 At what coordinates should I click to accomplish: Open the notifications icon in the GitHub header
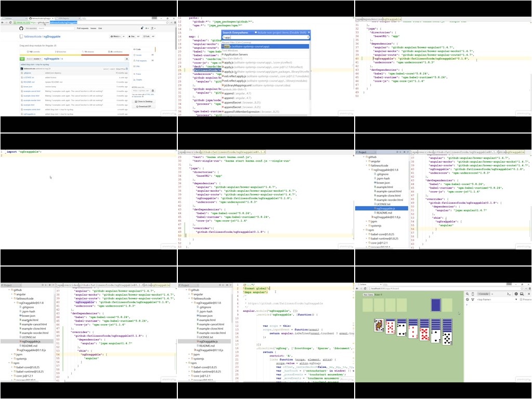point(142,29)
